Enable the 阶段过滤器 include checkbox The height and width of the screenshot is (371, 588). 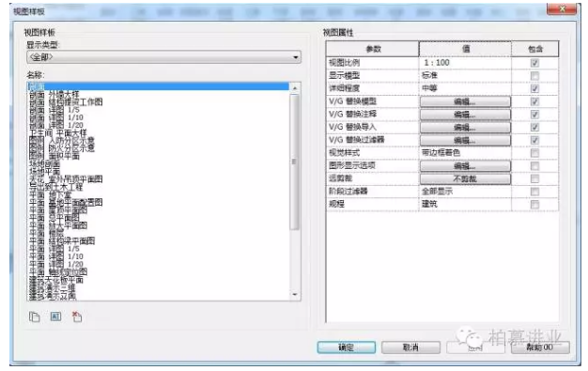(x=534, y=192)
